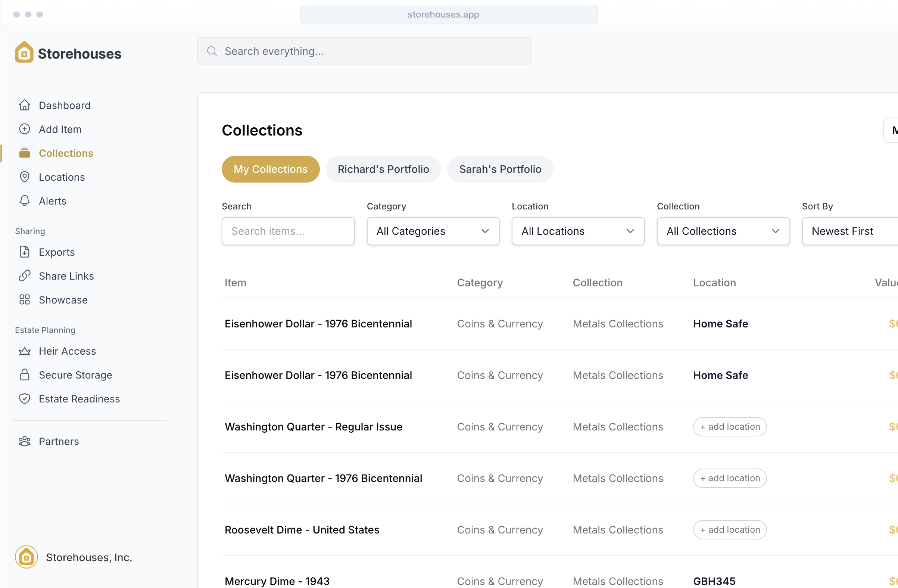The width and height of the screenshot is (898, 588).
Task: Expand the All Categories dropdown
Action: tap(433, 231)
